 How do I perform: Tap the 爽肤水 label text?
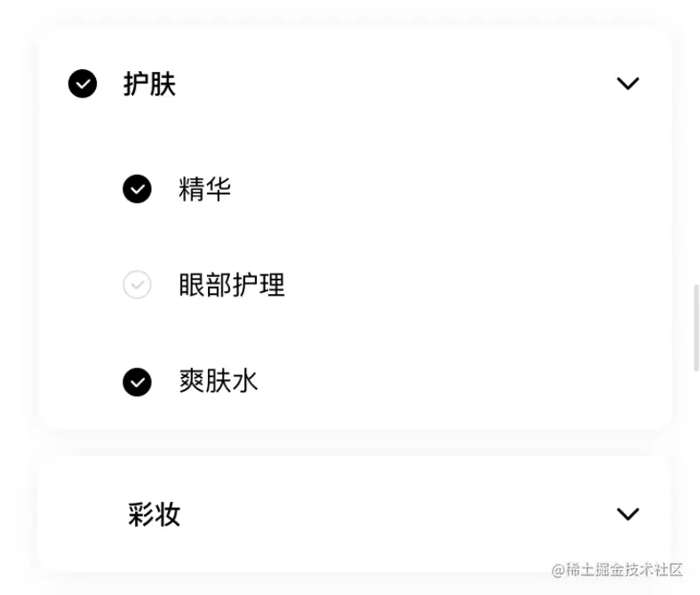219,382
